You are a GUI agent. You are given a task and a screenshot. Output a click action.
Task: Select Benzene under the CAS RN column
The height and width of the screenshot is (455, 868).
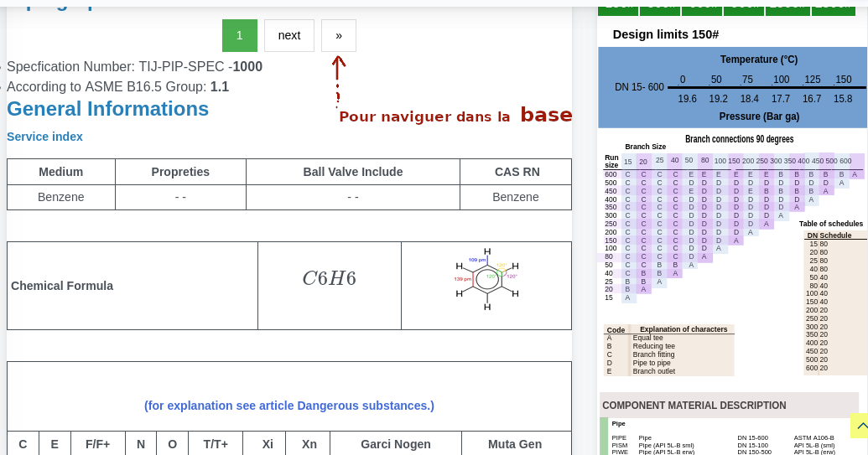click(x=516, y=198)
